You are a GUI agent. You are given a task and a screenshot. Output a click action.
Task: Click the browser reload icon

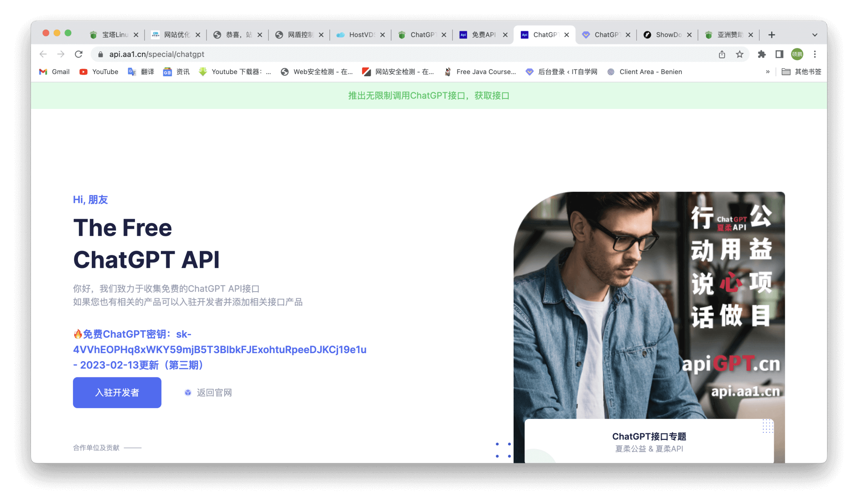[78, 54]
